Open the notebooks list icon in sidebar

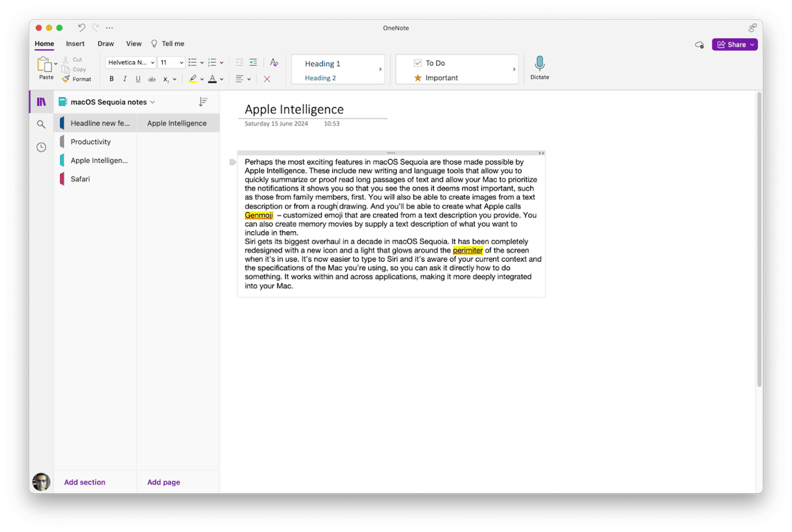41,102
